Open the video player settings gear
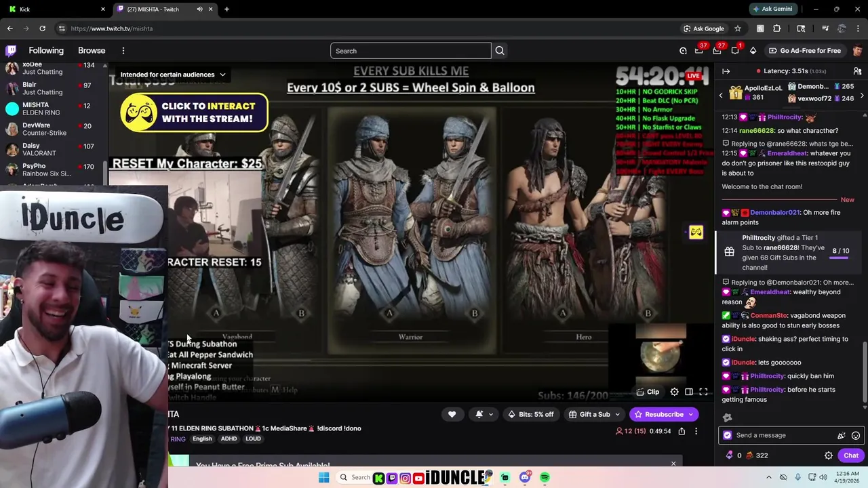Image resolution: width=868 pixels, height=488 pixels. 674,392
